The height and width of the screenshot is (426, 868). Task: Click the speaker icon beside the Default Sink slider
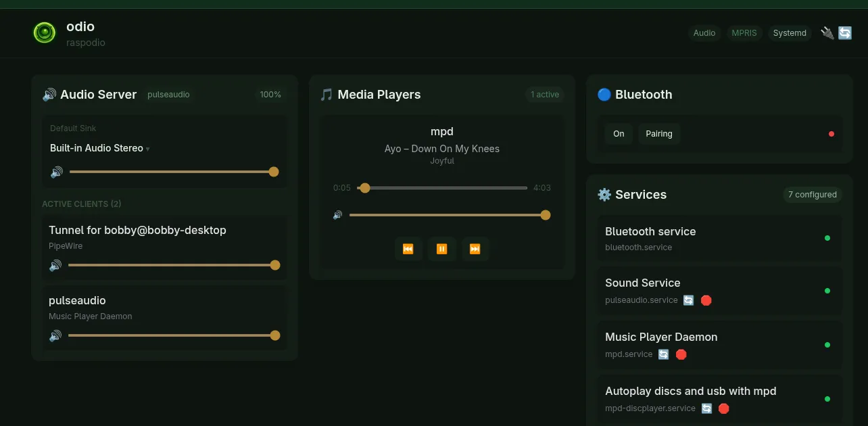[x=57, y=172]
